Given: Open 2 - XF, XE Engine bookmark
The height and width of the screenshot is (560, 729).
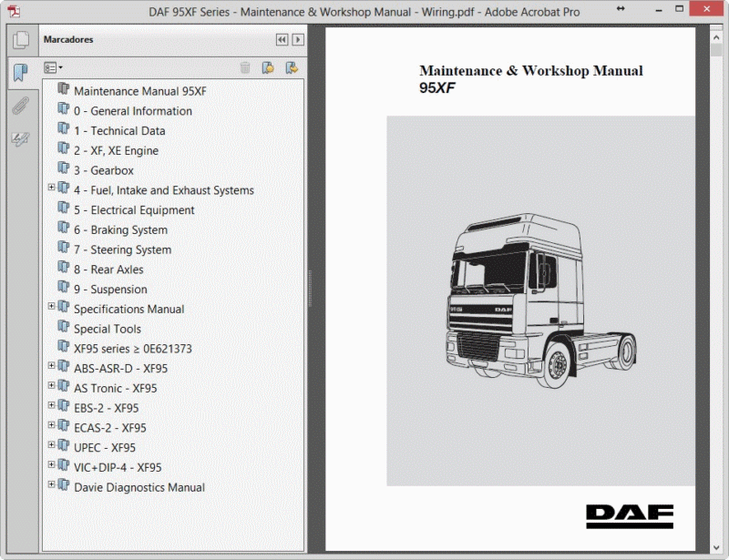Looking at the screenshot, I should 117,150.
